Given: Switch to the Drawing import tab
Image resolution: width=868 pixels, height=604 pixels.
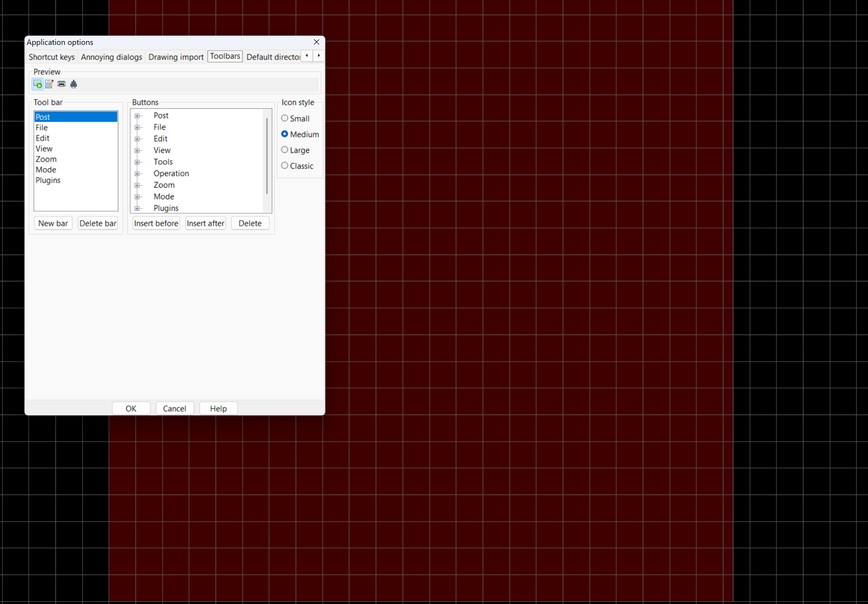Looking at the screenshot, I should coord(176,57).
